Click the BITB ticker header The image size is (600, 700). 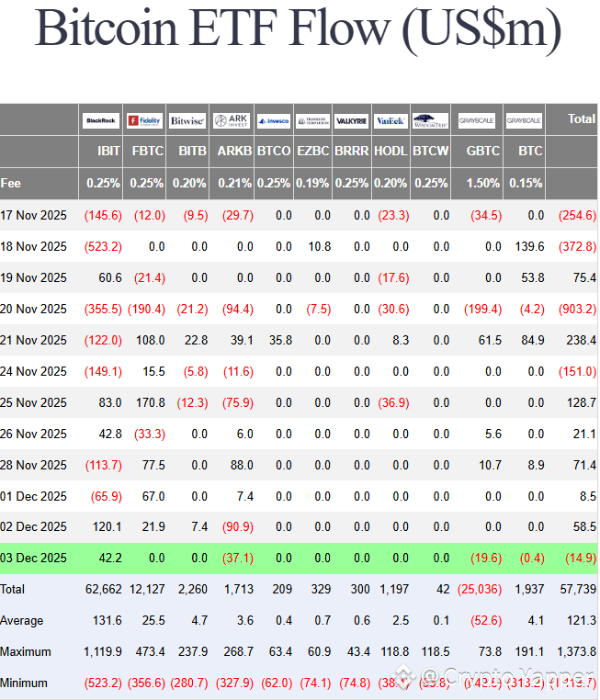point(192,151)
